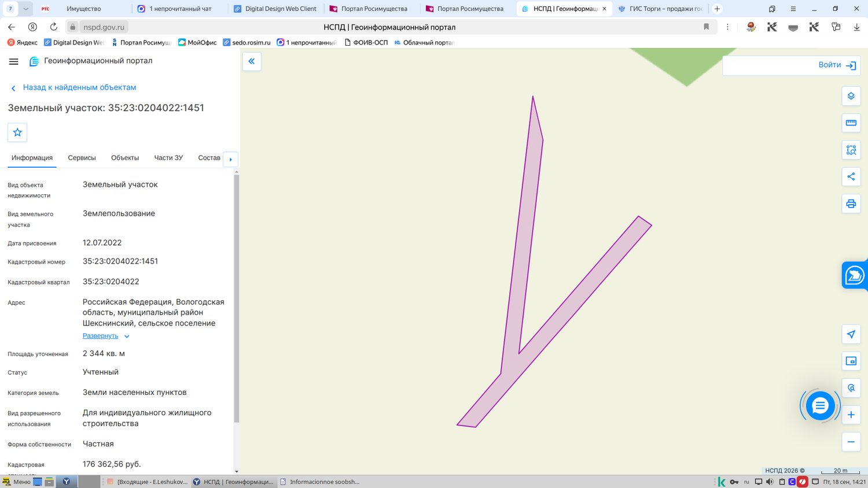Switch to the Сервисы tab
Image resolution: width=868 pixels, height=488 pixels.
(82, 158)
